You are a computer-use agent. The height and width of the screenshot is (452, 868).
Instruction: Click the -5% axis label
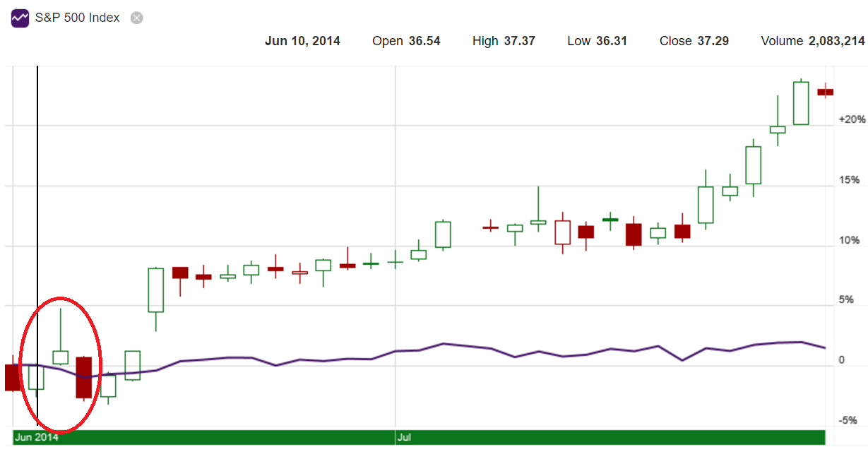pyautogui.click(x=848, y=420)
